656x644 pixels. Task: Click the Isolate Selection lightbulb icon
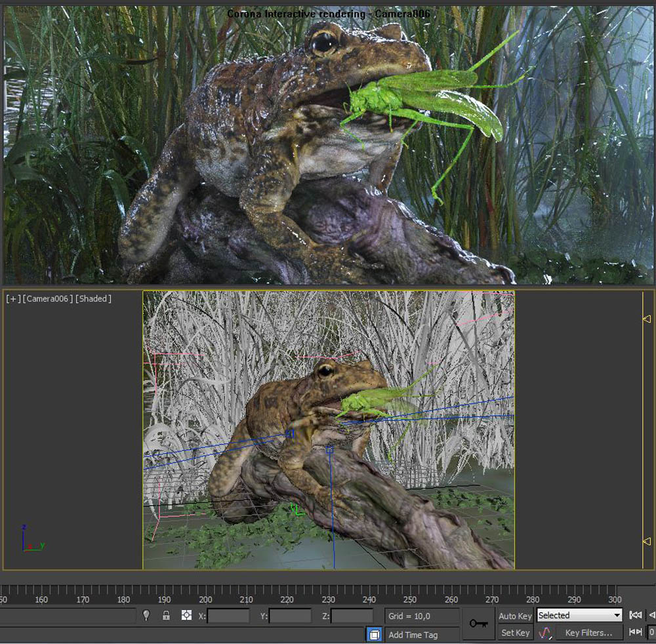(x=146, y=615)
